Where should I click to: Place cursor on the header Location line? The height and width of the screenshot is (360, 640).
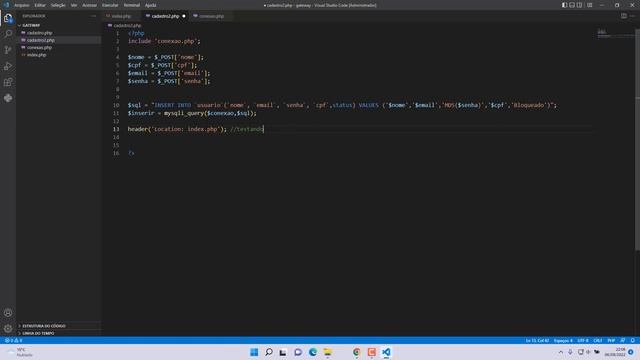tap(196, 129)
